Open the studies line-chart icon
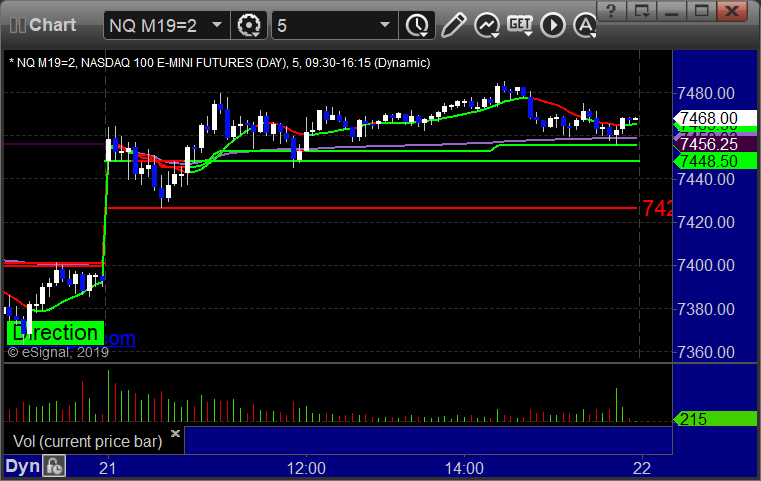Screen dimensions: 761x481 point(487,25)
